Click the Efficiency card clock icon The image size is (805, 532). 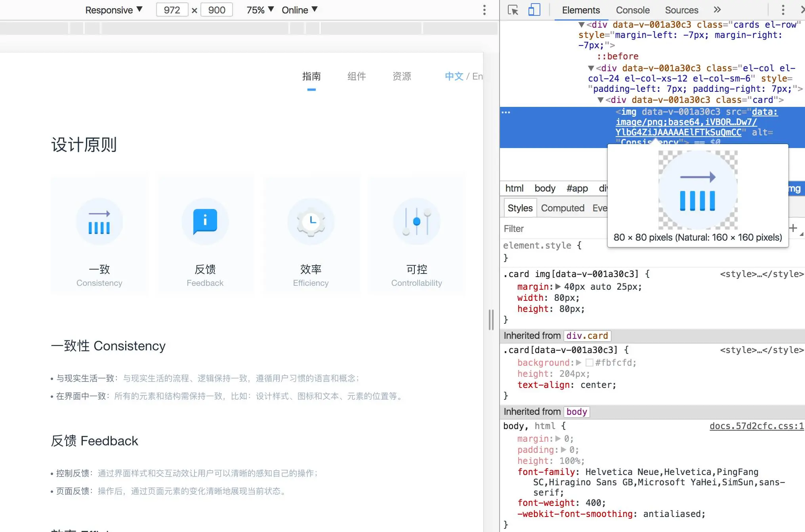(311, 222)
